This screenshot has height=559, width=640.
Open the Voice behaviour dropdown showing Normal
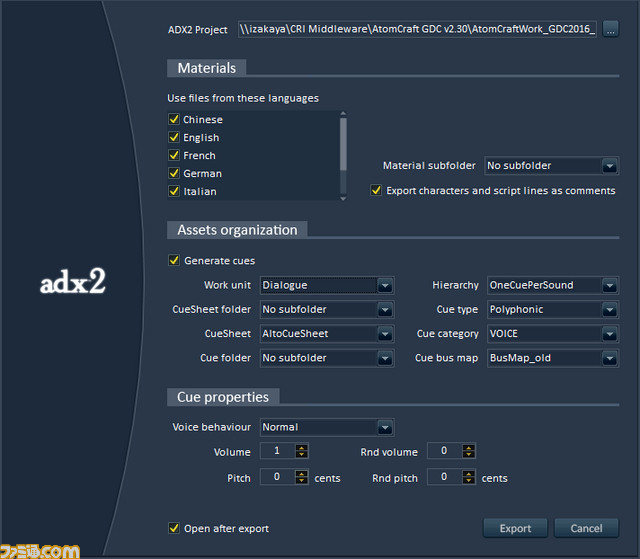coord(327,427)
